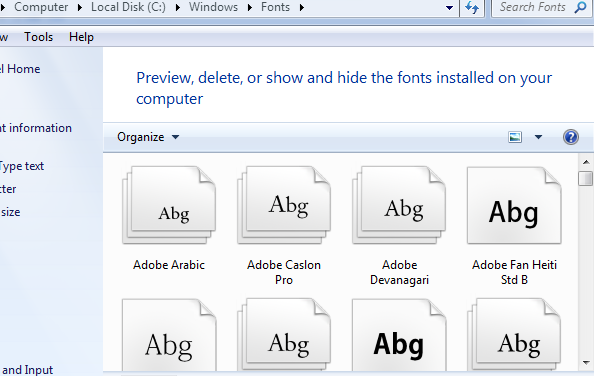This screenshot has height=376, width=594.
Task: Click the search magnifier icon
Action: coord(580,7)
